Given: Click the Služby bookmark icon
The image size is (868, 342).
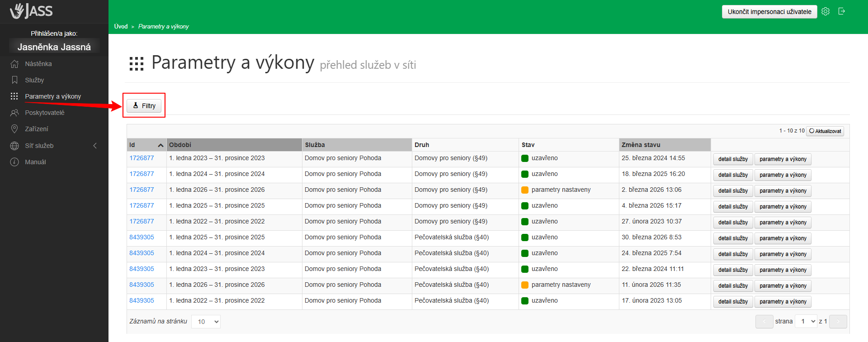Looking at the screenshot, I should pyautogui.click(x=14, y=80).
